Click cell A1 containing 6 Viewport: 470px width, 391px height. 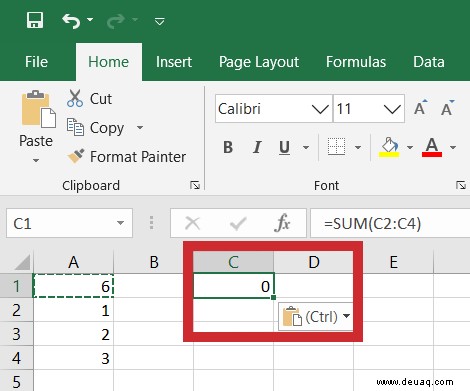click(73, 286)
